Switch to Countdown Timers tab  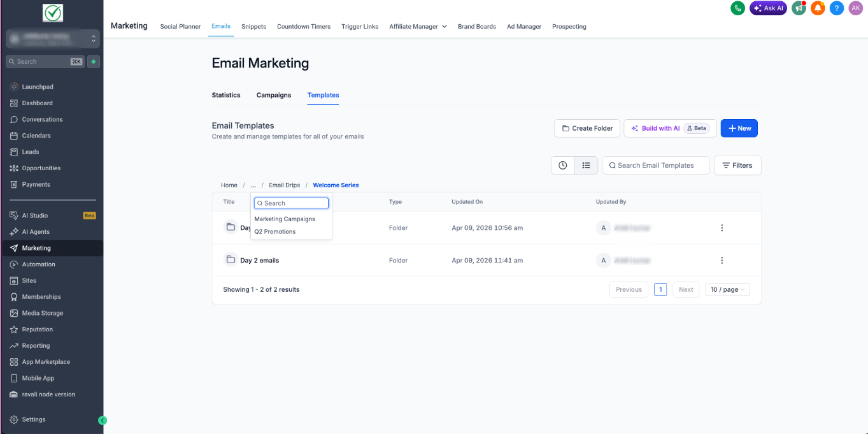point(304,27)
